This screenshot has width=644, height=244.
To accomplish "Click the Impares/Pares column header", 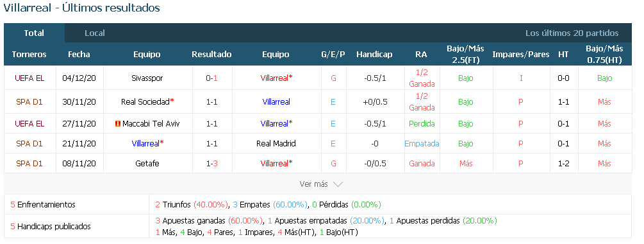I will tap(521, 55).
